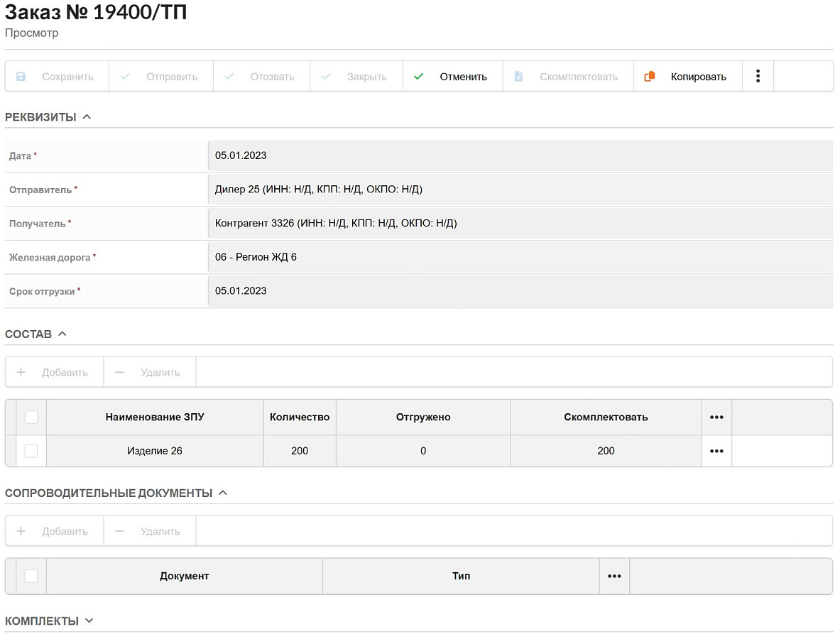Viewport: 840px width, 639px height.
Task: Click the floppy disk icon beside Сохранить
Action: click(x=21, y=77)
